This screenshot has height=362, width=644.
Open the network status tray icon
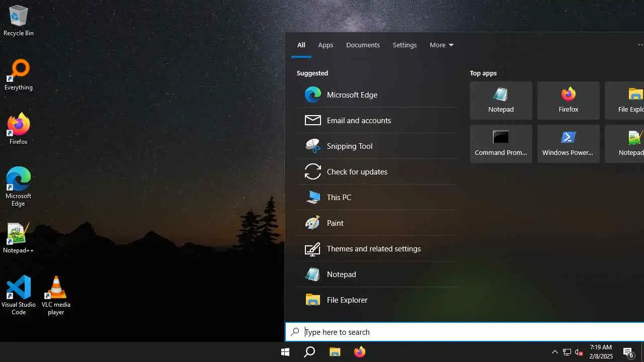click(x=567, y=352)
